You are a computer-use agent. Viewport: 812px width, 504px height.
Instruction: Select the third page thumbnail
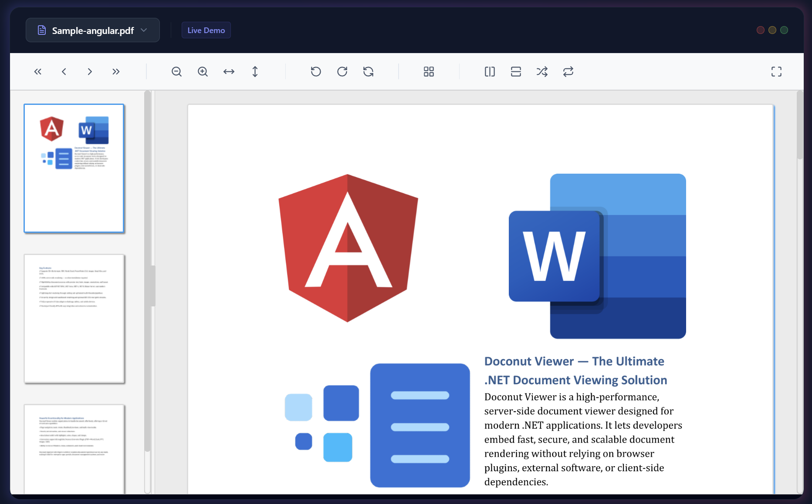(x=74, y=449)
